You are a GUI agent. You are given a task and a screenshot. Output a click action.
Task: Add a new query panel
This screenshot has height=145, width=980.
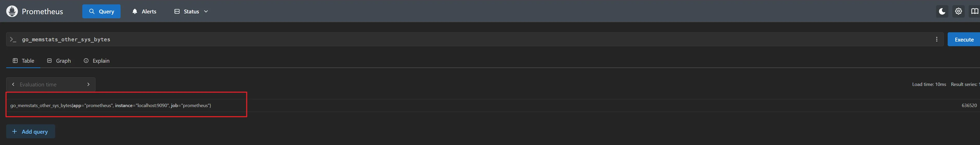tap(31, 131)
